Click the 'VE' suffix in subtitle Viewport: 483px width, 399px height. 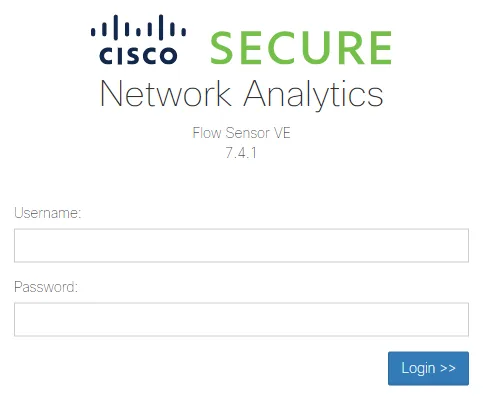point(282,133)
